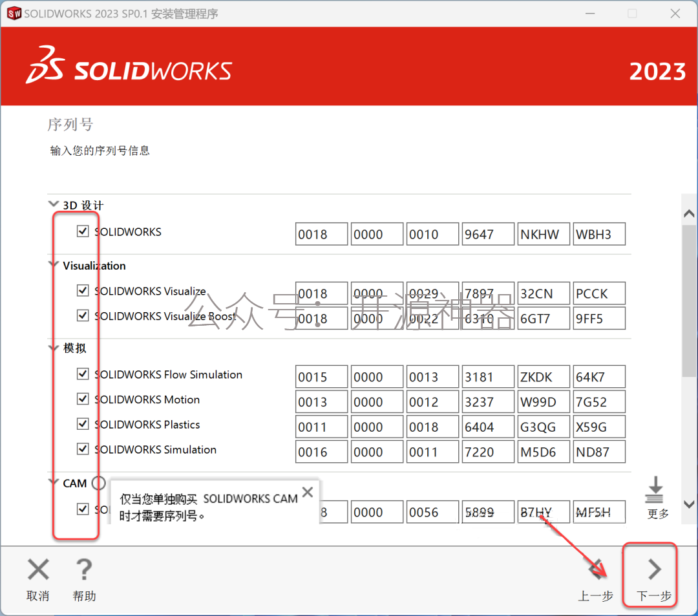Click Visualize Boost serial field 6GT7
The width and height of the screenshot is (698, 616).
[x=544, y=318]
